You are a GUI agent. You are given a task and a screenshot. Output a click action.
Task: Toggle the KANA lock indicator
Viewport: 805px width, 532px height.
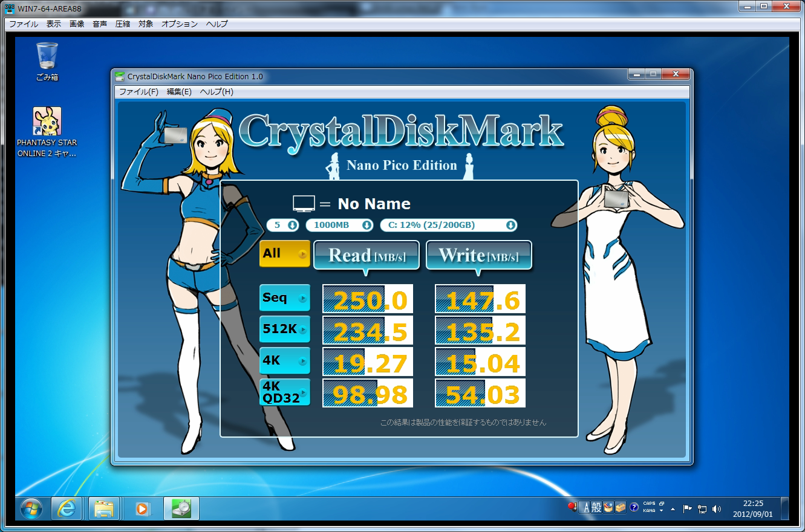point(649,511)
